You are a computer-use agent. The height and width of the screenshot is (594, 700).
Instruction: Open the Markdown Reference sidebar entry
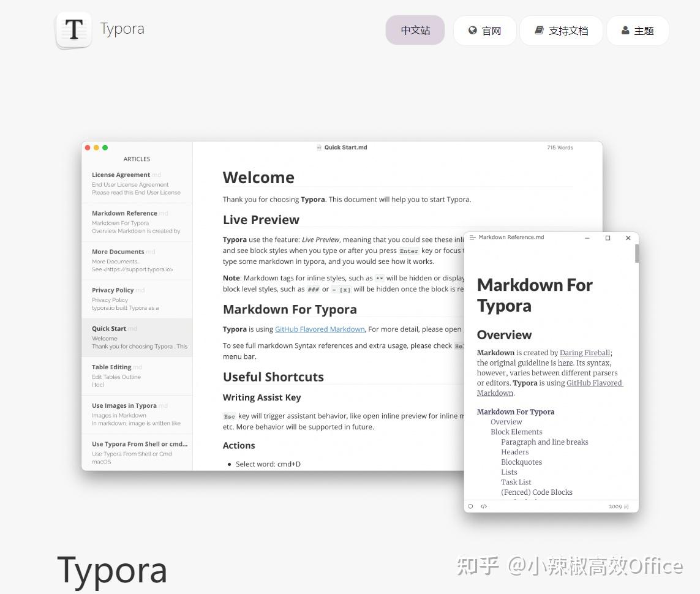(137, 222)
